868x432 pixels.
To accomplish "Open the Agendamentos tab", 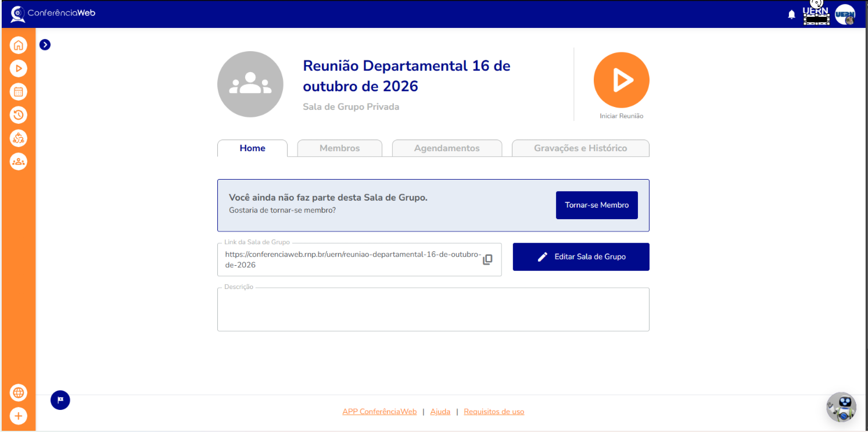I will (x=447, y=148).
